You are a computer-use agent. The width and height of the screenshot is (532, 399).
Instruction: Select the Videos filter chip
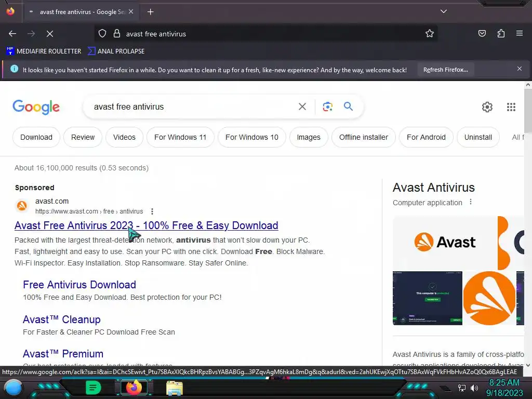point(124,137)
